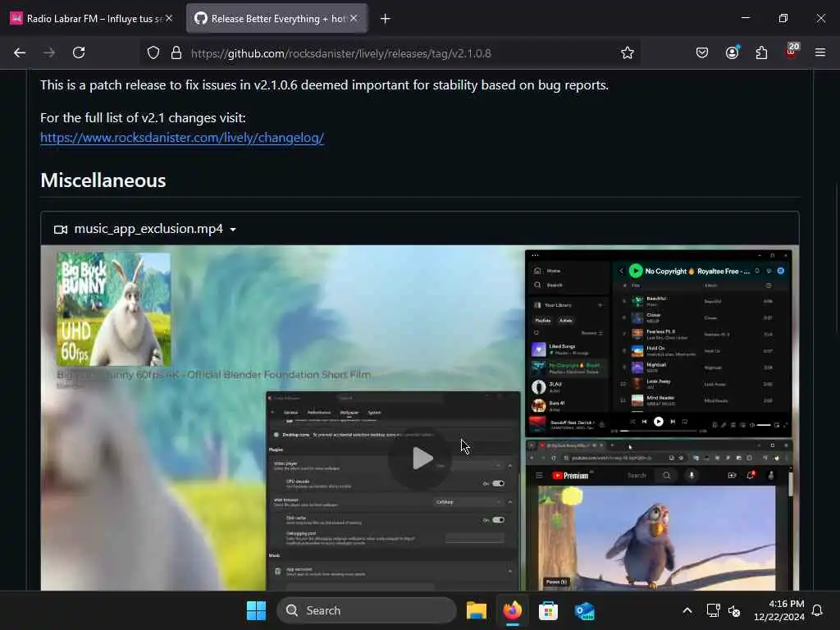Open a new browser tab
The width and height of the screenshot is (840, 630).
pyautogui.click(x=386, y=19)
